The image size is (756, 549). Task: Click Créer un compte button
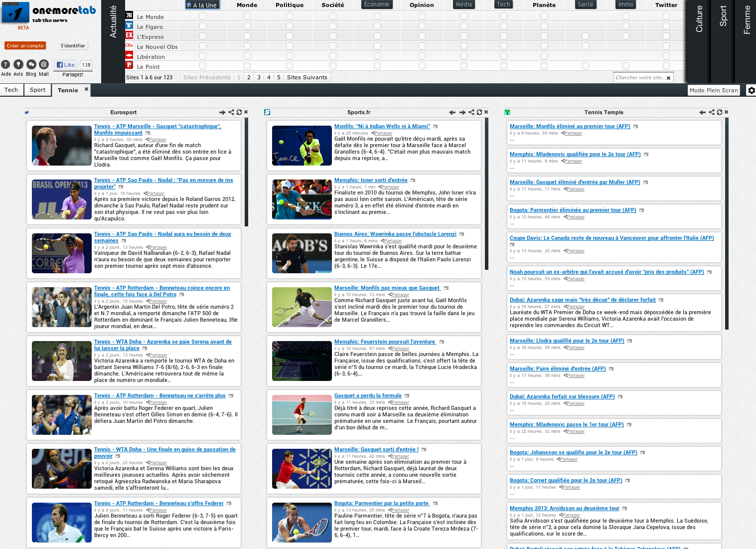click(x=25, y=45)
